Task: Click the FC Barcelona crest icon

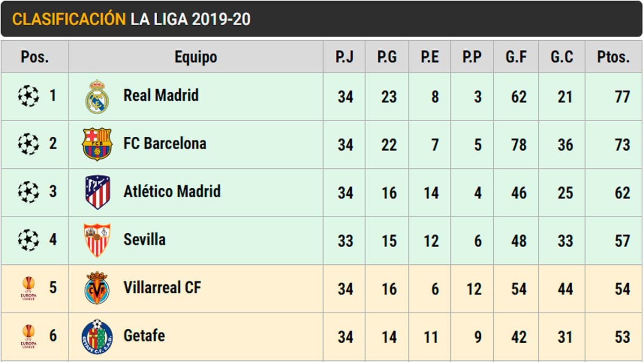Action: [x=97, y=144]
